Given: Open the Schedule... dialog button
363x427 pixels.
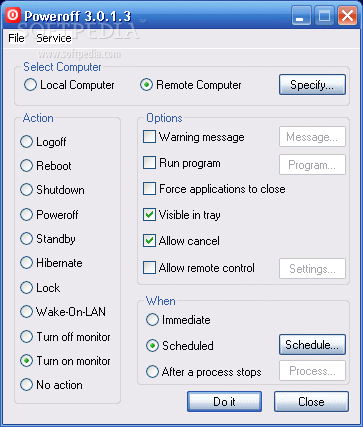Looking at the screenshot, I should (312, 345).
